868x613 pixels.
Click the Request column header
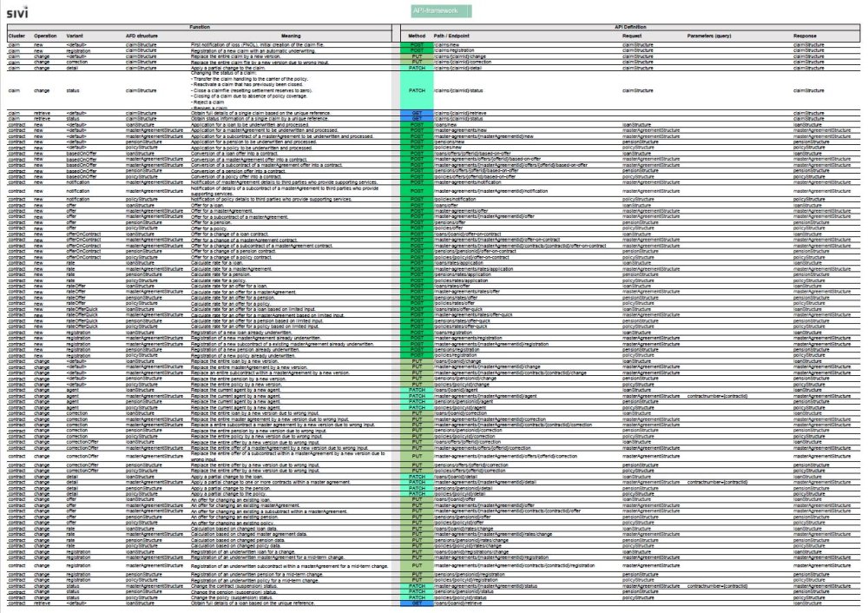(632, 36)
